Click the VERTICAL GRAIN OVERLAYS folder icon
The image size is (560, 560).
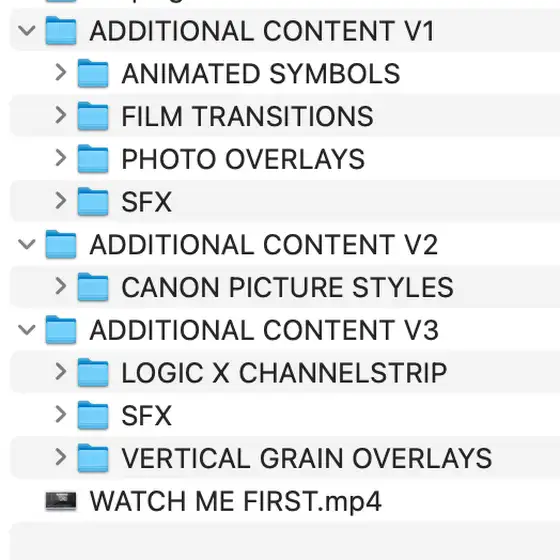[93, 458]
